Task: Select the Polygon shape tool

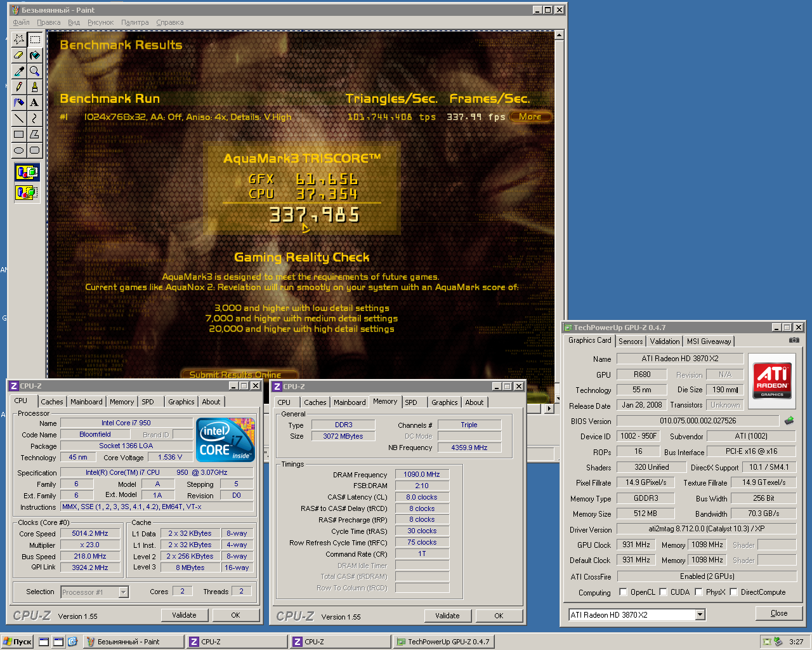Action: (x=34, y=135)
